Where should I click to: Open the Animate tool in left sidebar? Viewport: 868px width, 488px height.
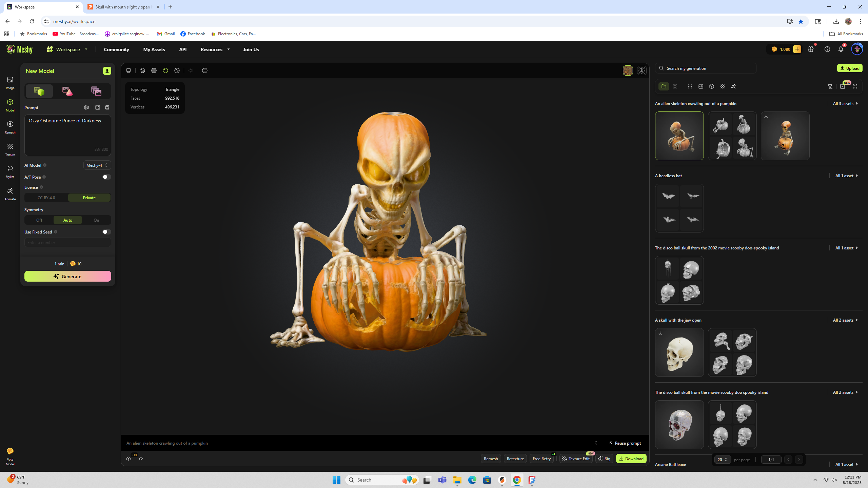pyautogui.click(x=10, y=194)
